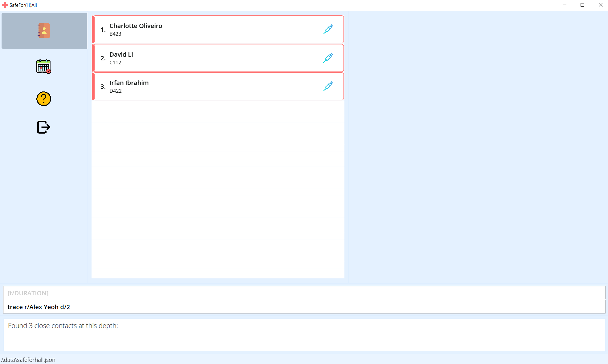This screenshot has height=364, width=608.
Task: Open the events calendar tab
Action: pyautogui.click(x=43, y=67)
